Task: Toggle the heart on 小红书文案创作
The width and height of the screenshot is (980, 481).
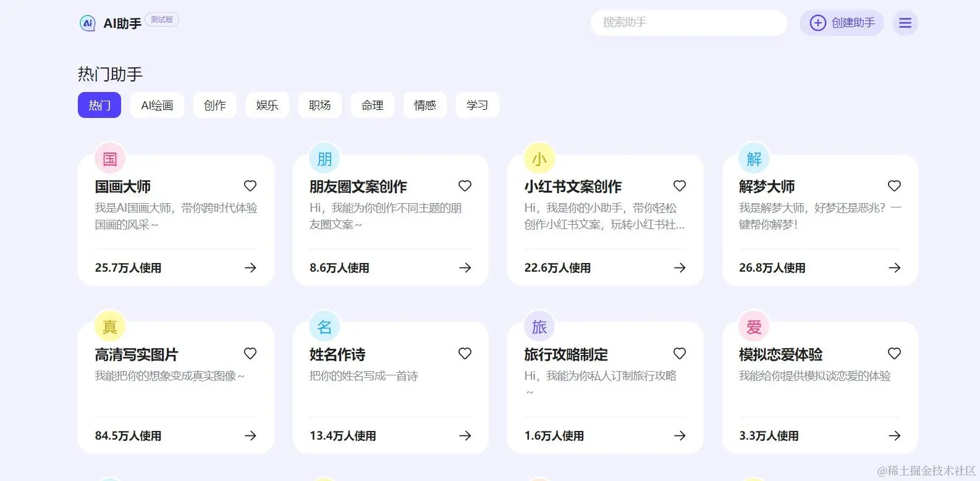Action: 680,186
